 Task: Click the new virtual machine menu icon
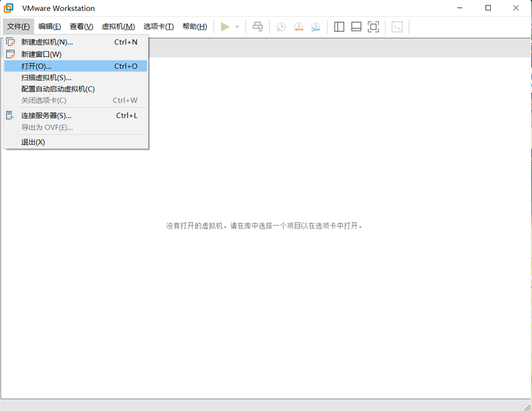pos(10,42)
